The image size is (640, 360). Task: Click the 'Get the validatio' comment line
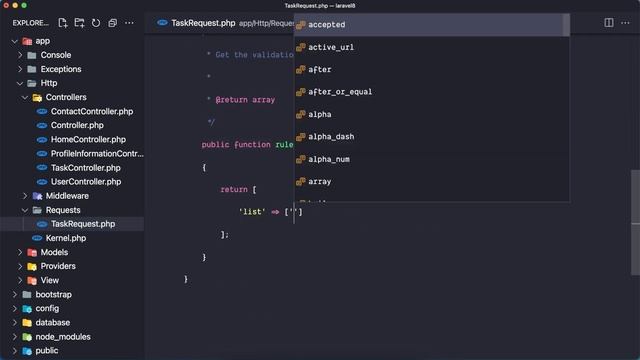(x=254, y=55)
